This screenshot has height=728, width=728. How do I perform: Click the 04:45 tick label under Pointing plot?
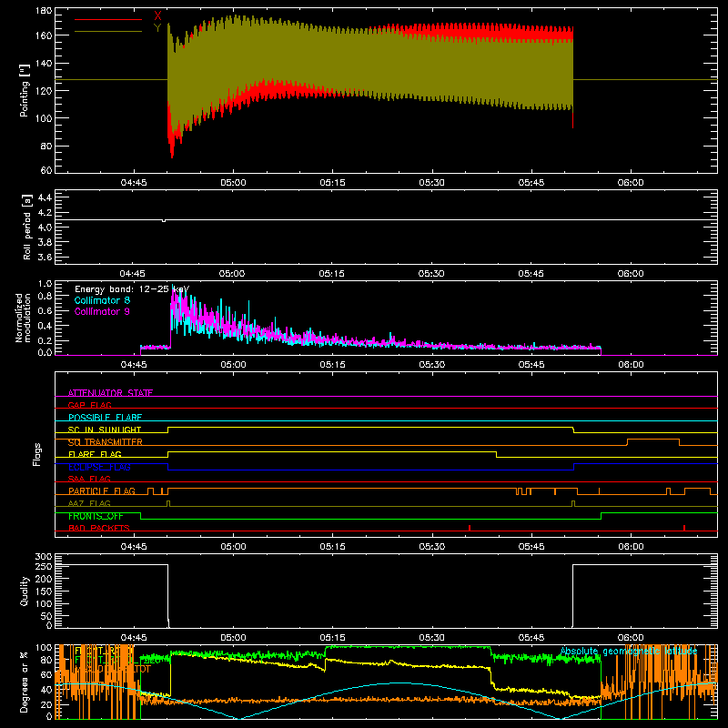pos(134,183)
